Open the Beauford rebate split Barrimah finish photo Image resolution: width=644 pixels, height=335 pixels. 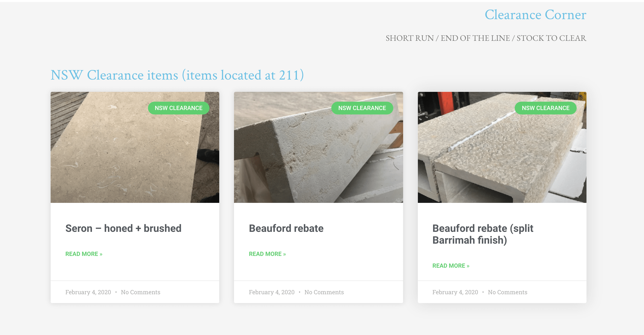[x=502, y=147]
